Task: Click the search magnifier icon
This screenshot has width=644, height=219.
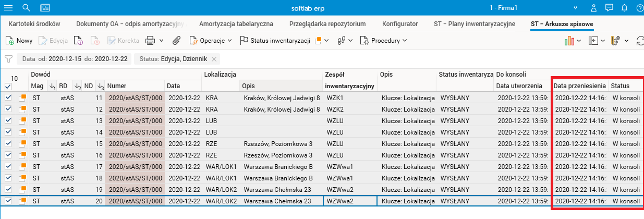Action: [26, 8]
